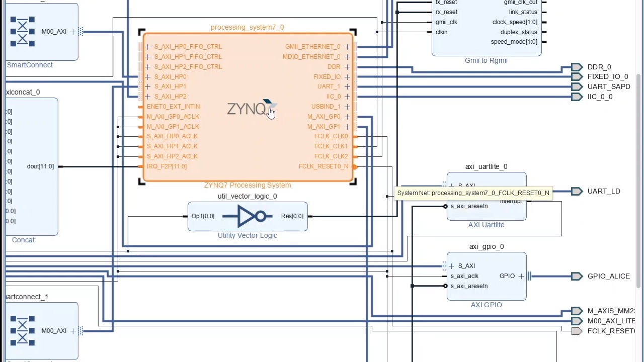Select the processing_system7_0 block title
Screen dimensions: 644x362
(247, 27)
